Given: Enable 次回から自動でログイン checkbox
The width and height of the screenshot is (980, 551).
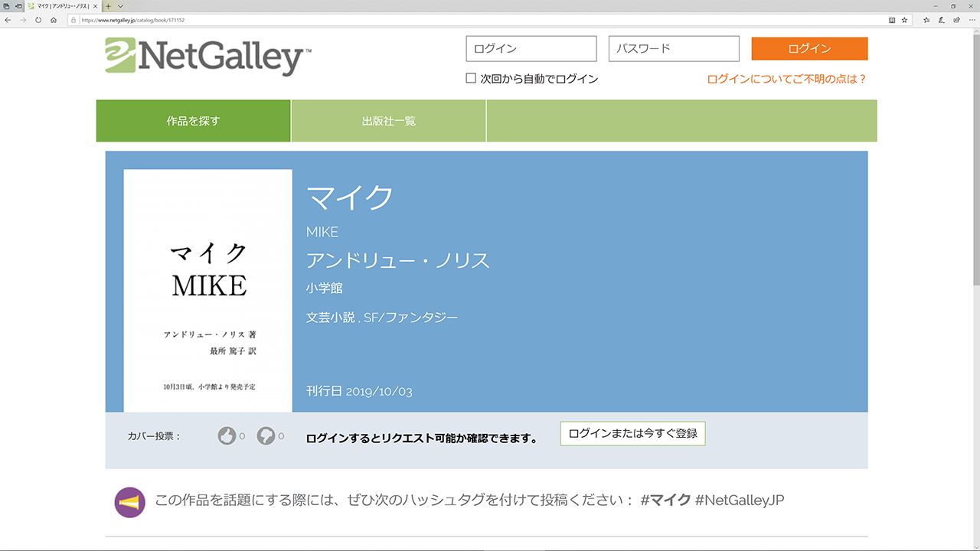Looking at the screenshot, I should point(471,78).
